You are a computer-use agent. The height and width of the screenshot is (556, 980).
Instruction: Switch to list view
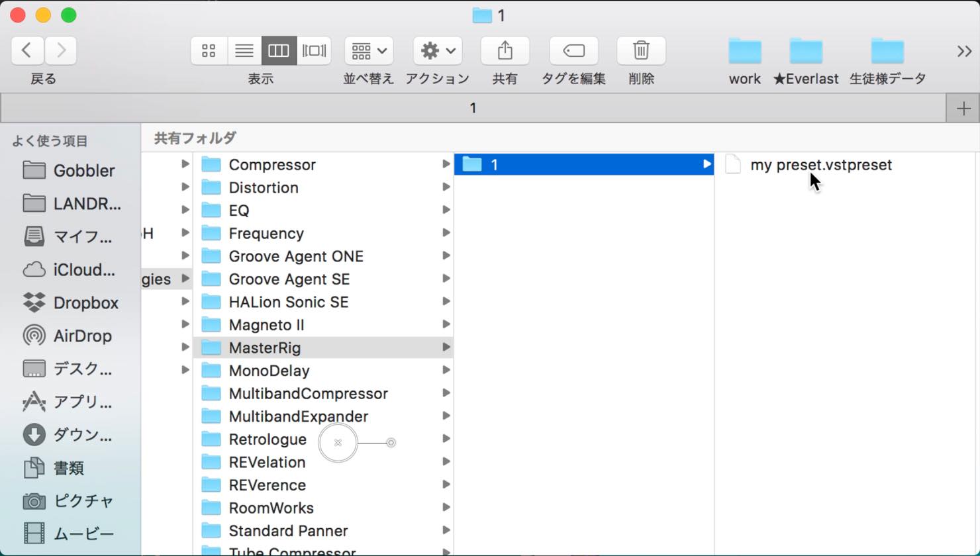(x=244, y=50)
